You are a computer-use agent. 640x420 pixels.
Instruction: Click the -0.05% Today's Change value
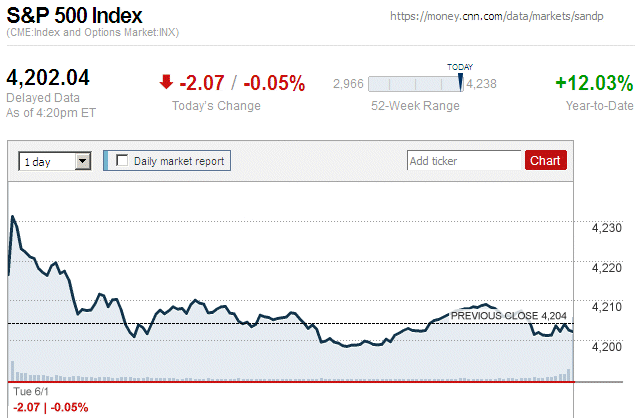[274, 83]
